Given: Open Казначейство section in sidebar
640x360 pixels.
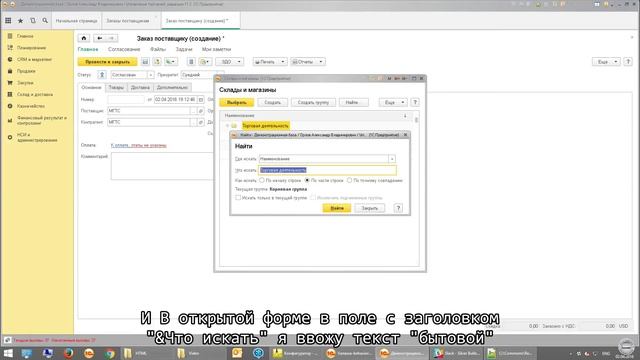Looking at the screenshot, I should [x=31, y=106].
